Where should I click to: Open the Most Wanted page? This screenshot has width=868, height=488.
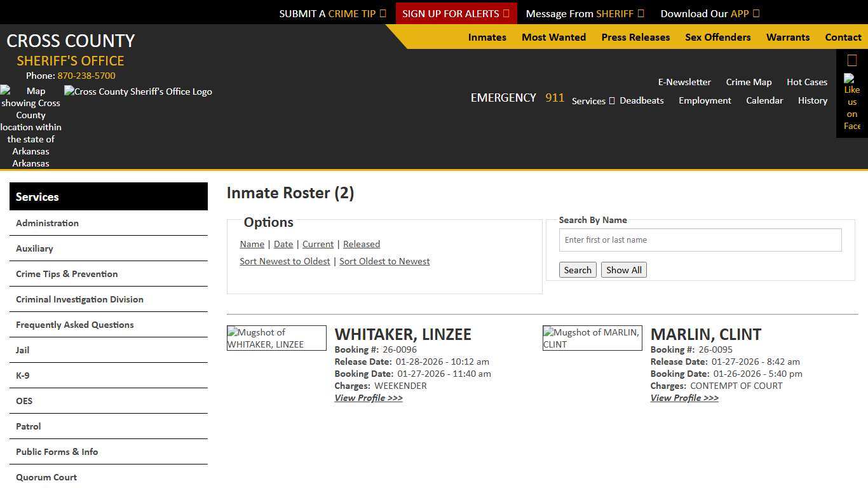(x=553, y=37)
